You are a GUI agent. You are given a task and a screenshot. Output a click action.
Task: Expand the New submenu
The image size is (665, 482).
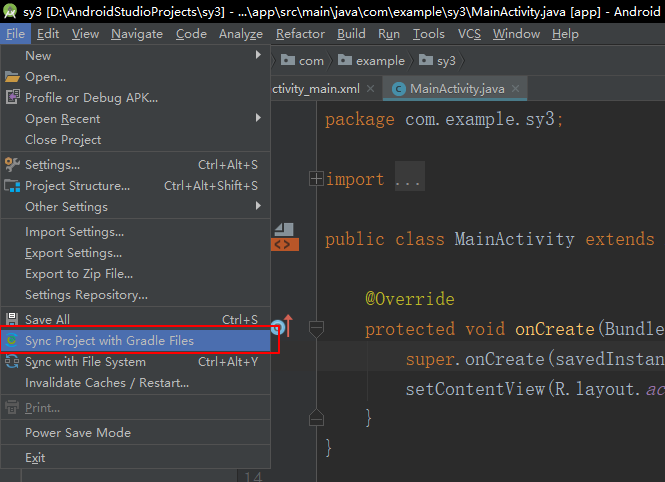point(135,56)
